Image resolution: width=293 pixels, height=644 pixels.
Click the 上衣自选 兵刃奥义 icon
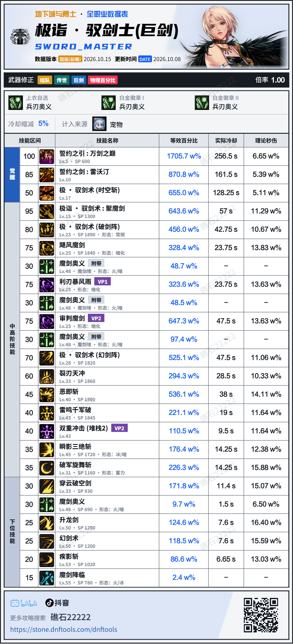pos(16,103)
